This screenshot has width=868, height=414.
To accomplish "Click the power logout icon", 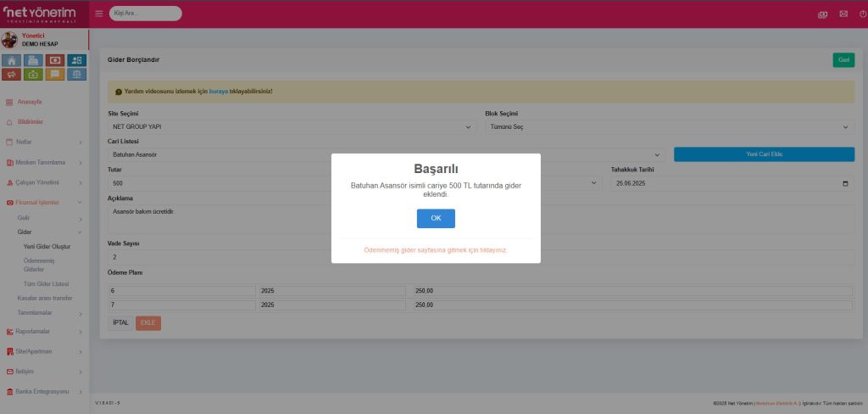I will tap(862, 14).
